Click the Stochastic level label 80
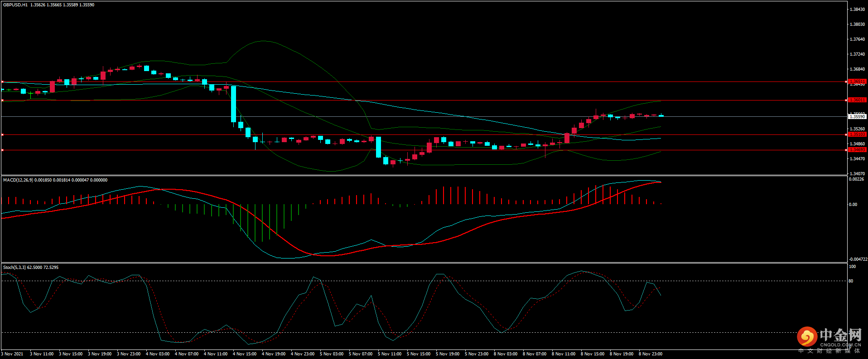Image resolution: width=868 pixels, height=359 pixels. (851, 281)
